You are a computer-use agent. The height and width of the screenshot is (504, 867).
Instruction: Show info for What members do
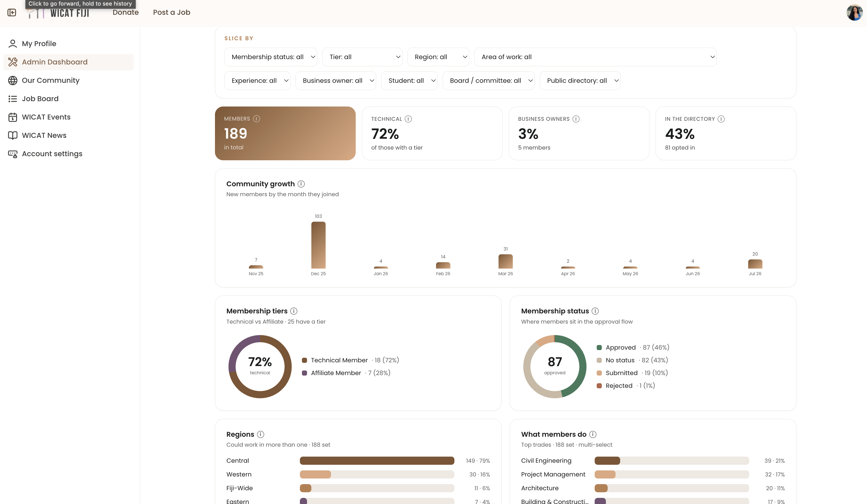tap(593, 434)
